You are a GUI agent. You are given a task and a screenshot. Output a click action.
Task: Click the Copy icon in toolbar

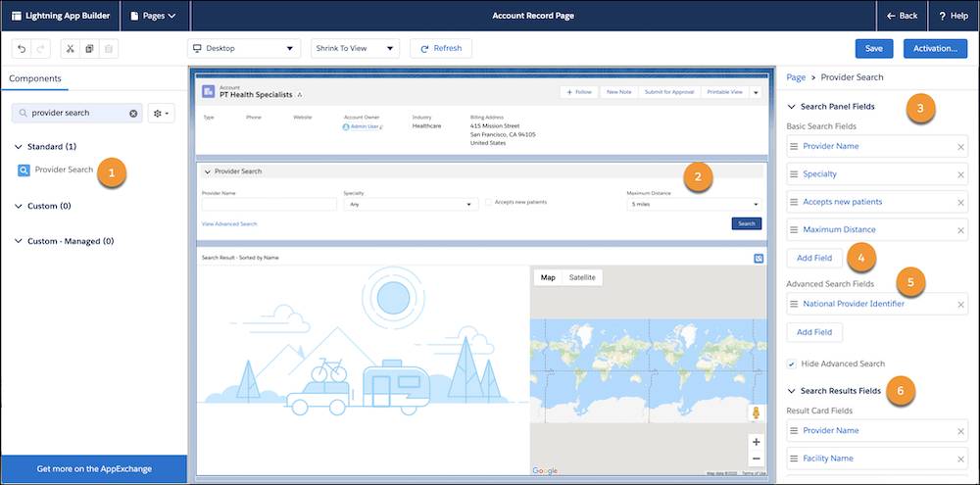[89, 49]
